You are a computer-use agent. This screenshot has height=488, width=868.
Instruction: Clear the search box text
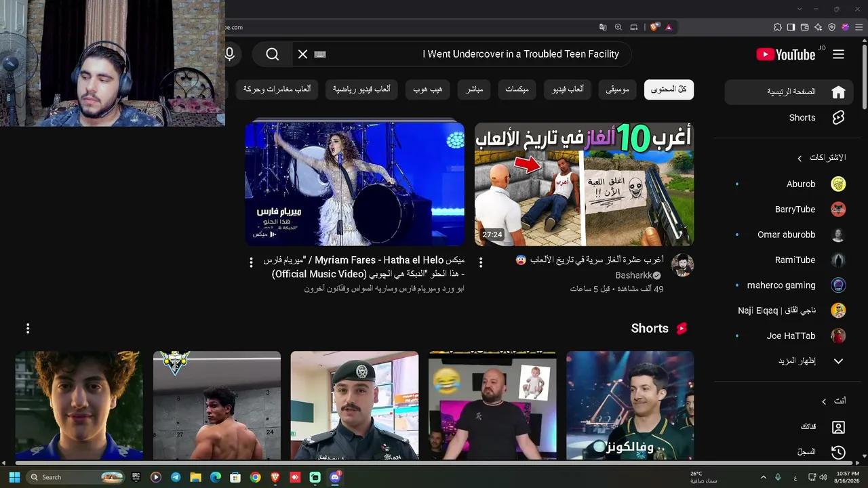tap(303, 54)
